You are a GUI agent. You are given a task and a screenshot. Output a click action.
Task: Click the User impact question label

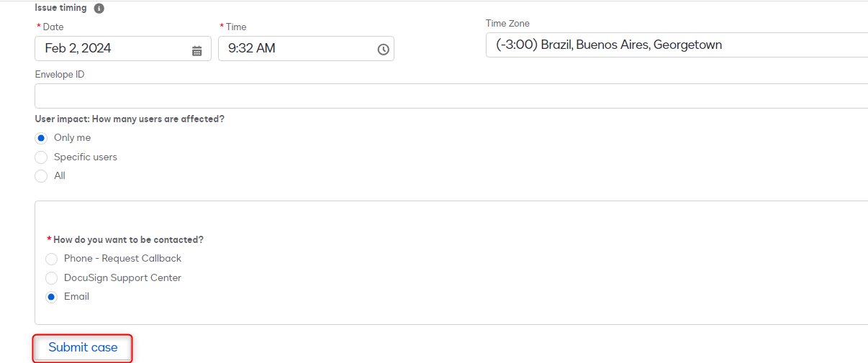[x=130, y=119]
